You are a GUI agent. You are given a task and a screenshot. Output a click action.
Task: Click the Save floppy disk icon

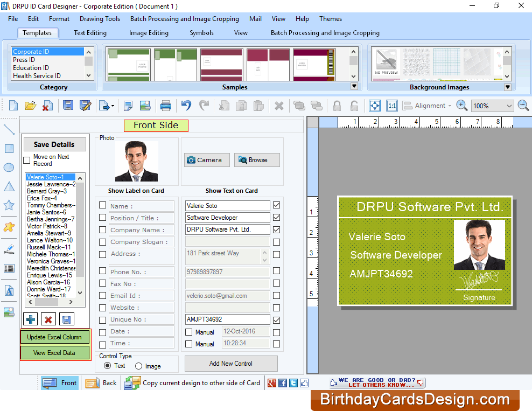tap(68, 106)
